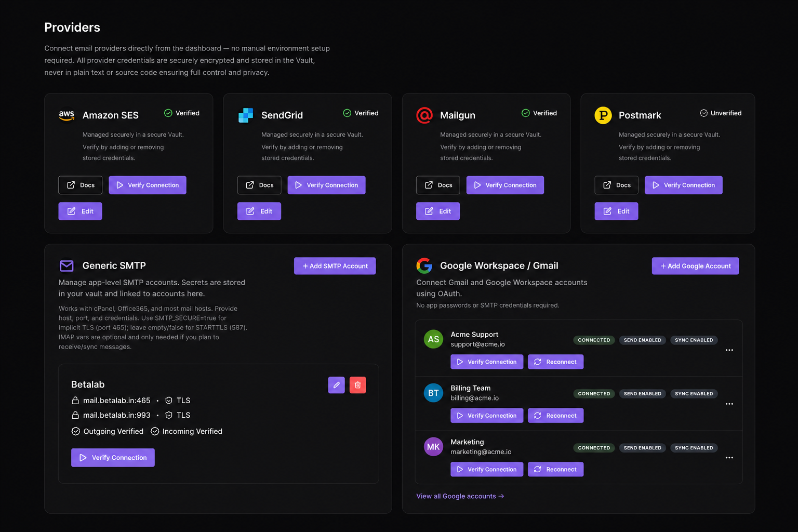Open Docs for Mailgun
The height and width of the screenshot is (532, 798).
point(438,185)
